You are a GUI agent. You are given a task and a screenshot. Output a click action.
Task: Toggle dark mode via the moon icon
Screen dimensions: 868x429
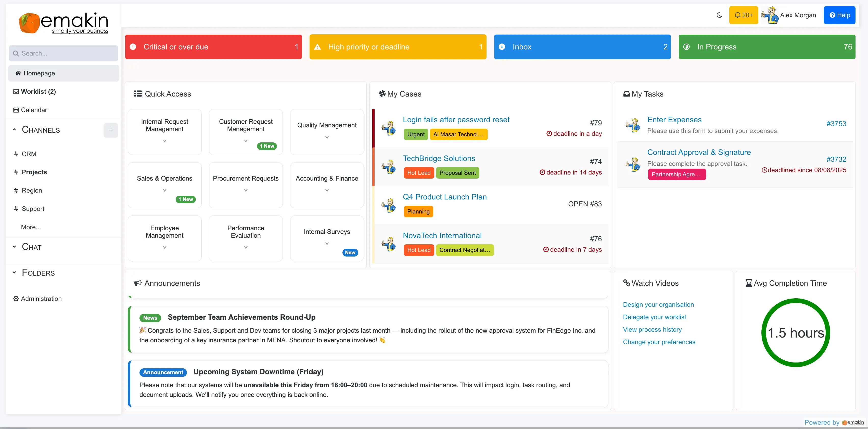[719, 15]
